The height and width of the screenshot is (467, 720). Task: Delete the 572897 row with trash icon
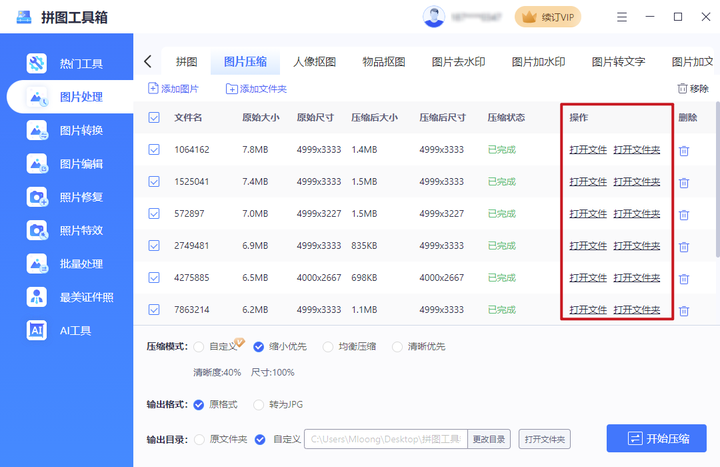coord(684,214)
